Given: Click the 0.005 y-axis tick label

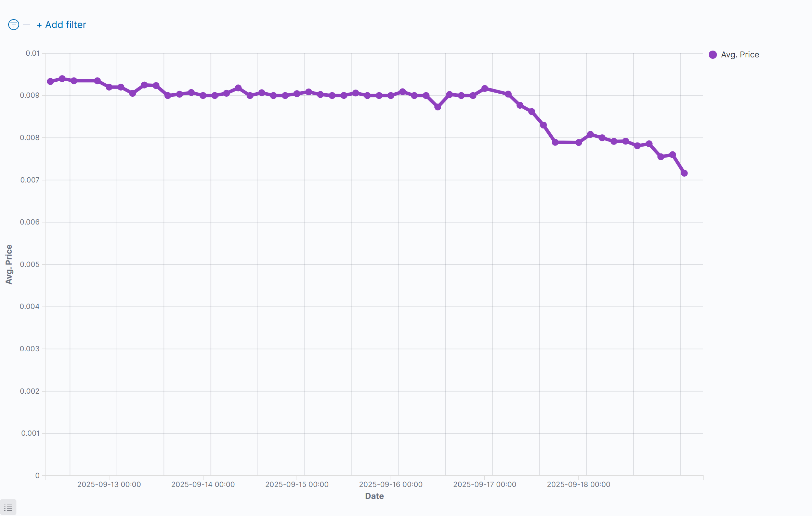Looking at the screenshot, I should pos(30,264).
